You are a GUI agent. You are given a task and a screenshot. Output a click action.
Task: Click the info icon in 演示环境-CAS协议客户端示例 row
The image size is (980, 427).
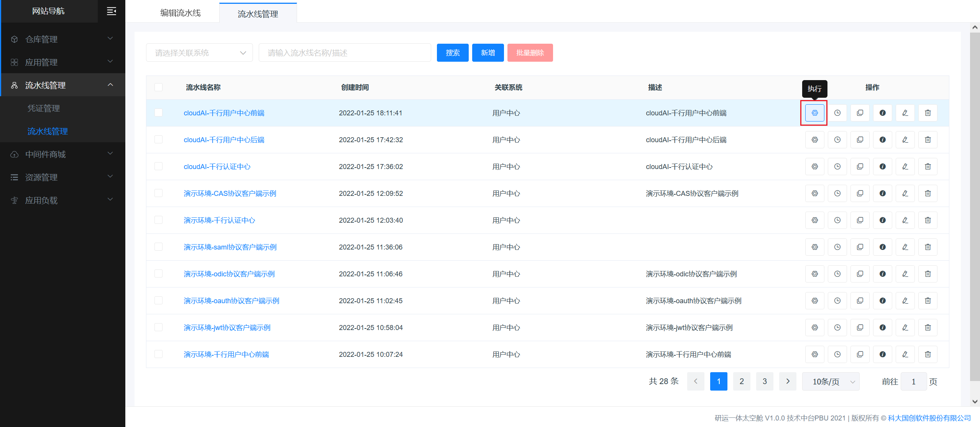tap(882, 193)
